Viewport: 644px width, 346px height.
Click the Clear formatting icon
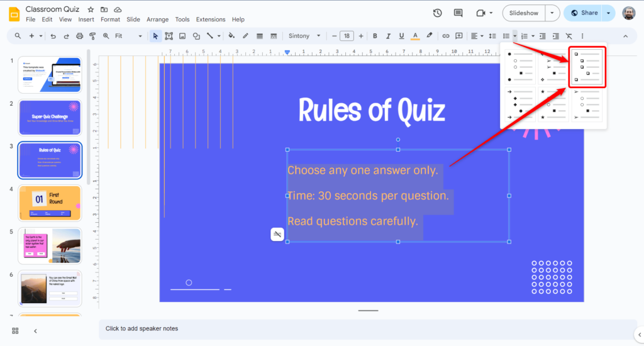point(569,36)
